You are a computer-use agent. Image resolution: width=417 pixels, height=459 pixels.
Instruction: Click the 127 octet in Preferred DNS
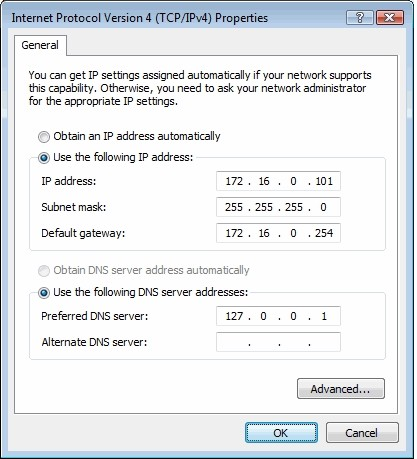[234, 316]
